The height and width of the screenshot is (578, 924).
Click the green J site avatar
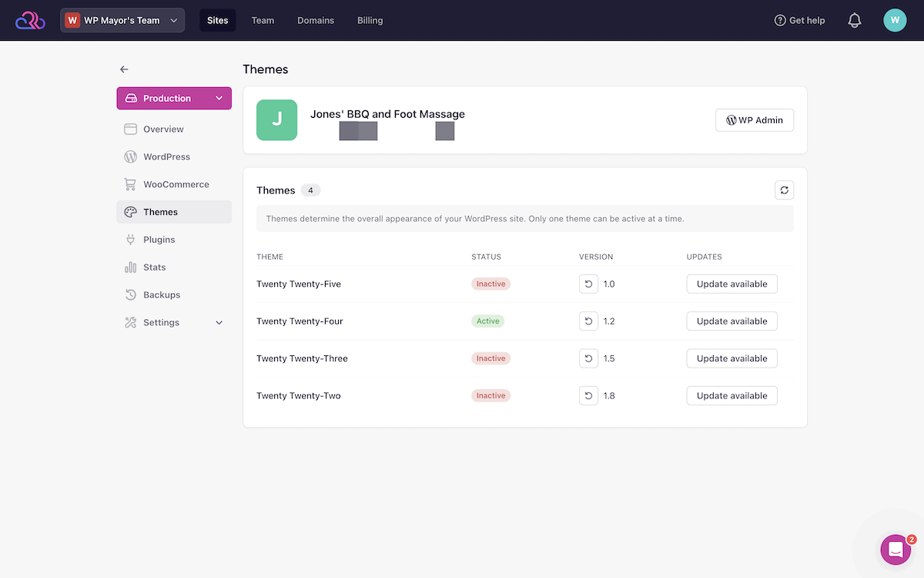click(276, 120)
